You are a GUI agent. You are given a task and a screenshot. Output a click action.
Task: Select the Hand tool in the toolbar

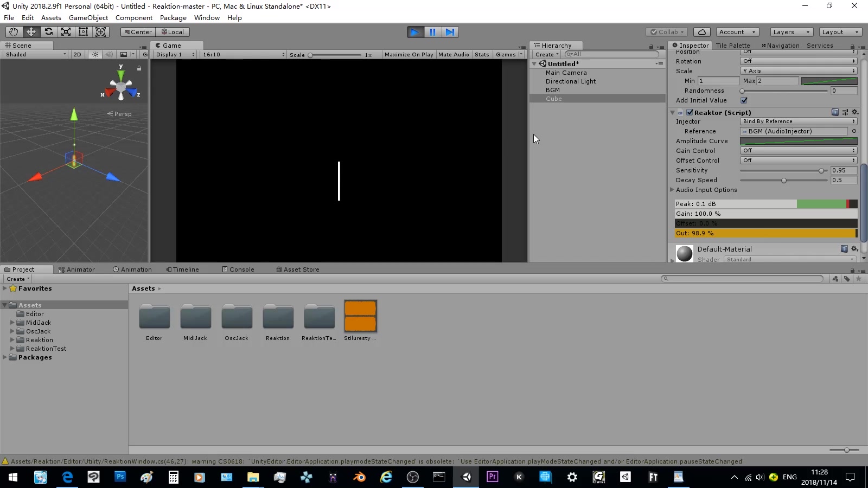[14, 31]
